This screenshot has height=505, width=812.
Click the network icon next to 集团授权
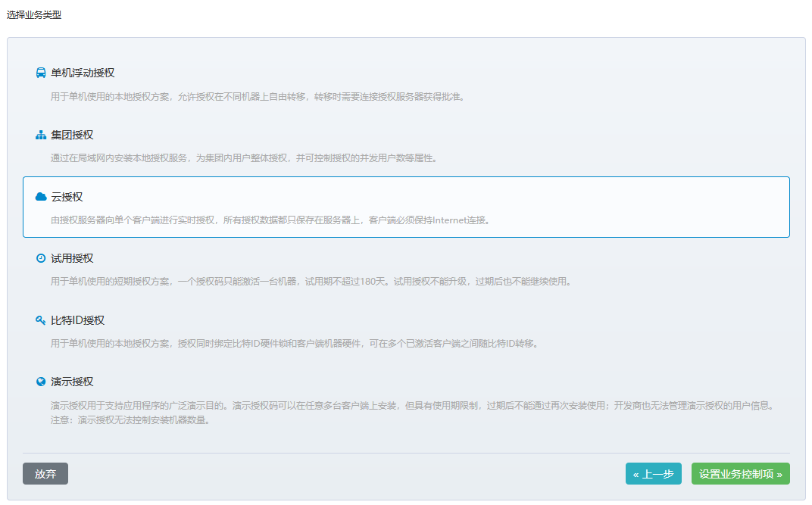tap(40, 135)
